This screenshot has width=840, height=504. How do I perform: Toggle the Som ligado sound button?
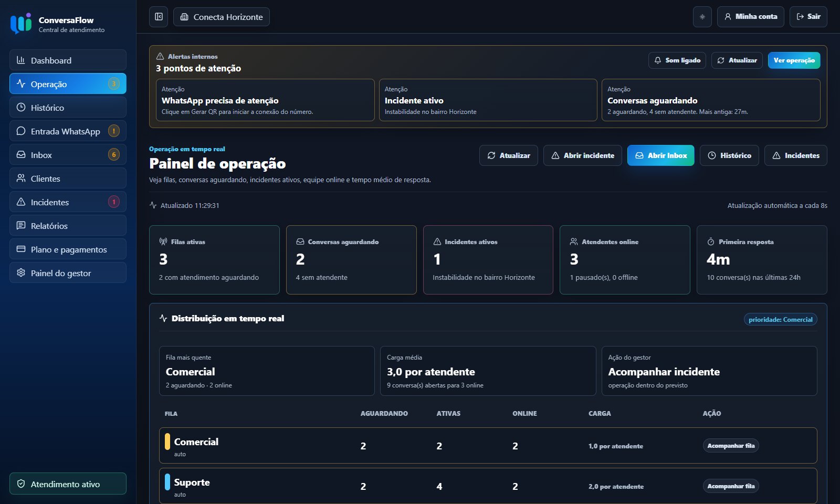point(677,60)
